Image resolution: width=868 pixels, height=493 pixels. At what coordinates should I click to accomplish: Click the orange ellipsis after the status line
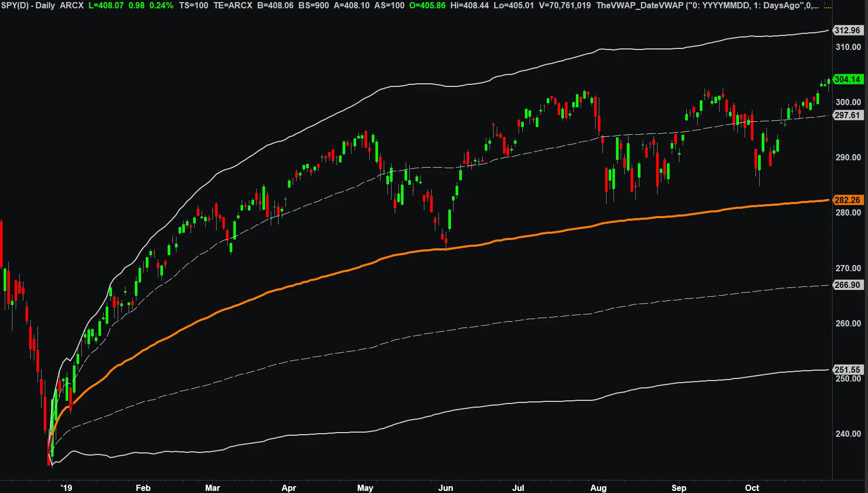point(827,6)
